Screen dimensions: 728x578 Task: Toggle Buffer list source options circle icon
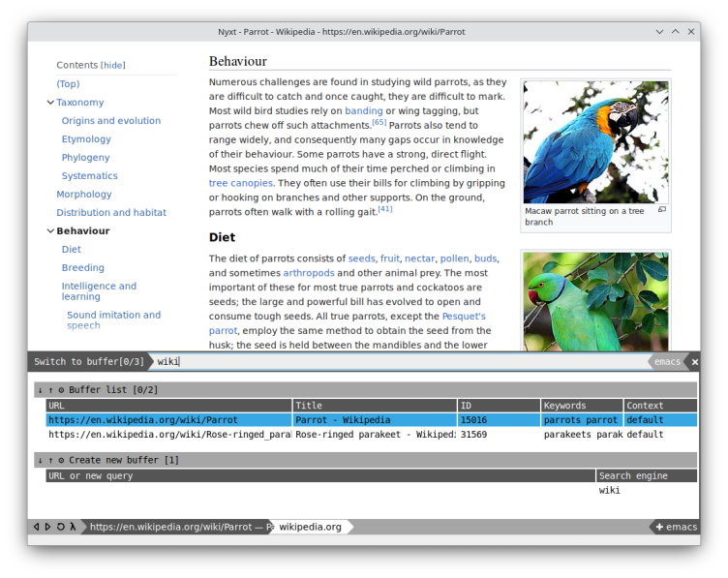[61, 390]
